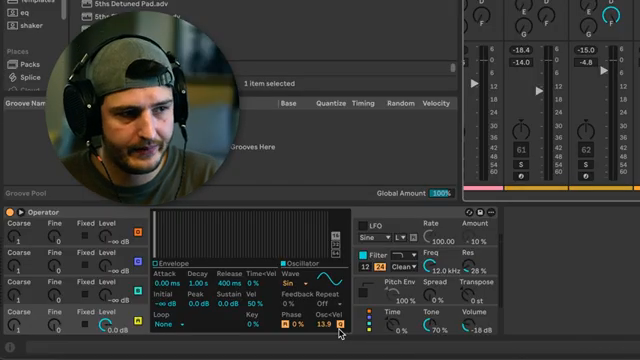
Task: Solo track 62 with S button
Action: (586, 164)
